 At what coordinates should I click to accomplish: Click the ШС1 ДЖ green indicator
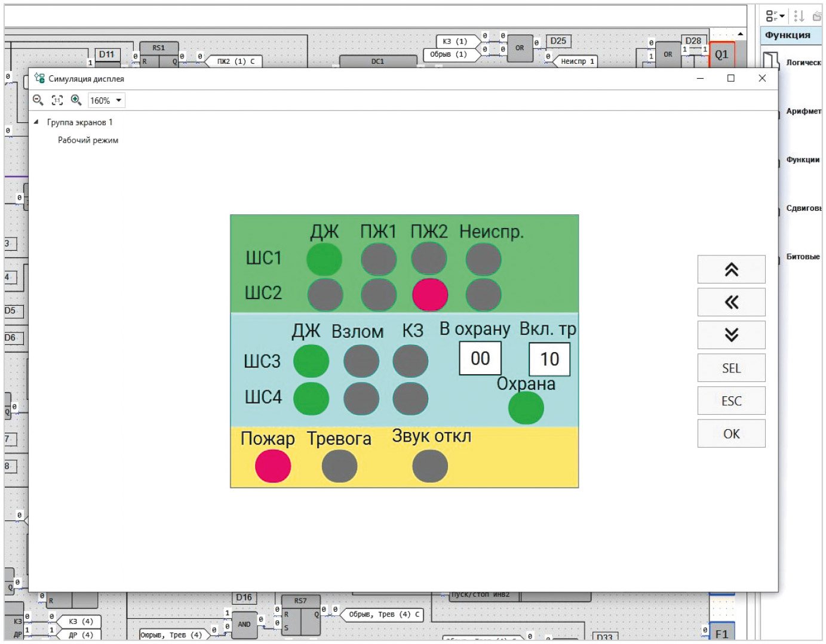coord(324,260)
